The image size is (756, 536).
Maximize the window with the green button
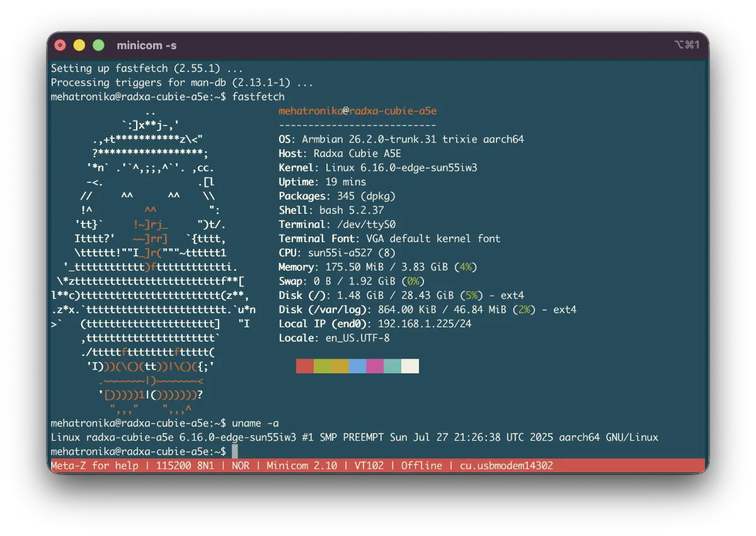(98, 45)
